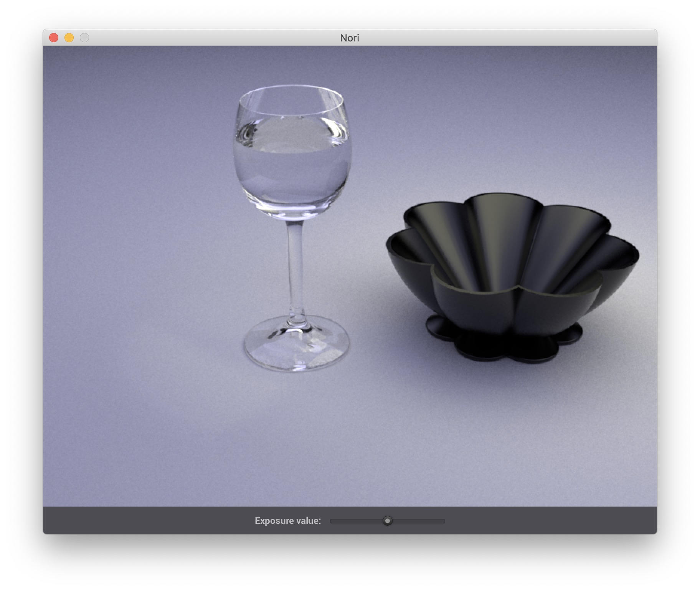Click the left end of the exposure slider track
700x591 pixels.
click(x=332, y=521)
